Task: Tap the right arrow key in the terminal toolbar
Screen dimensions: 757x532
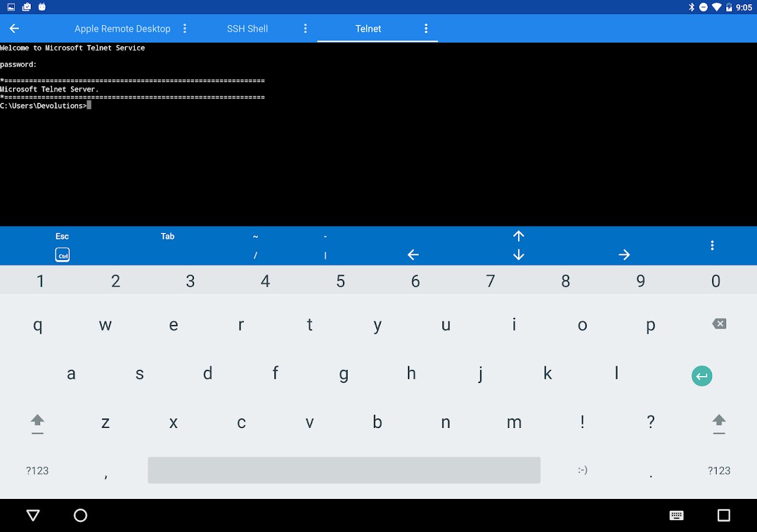Action: click(624, 255)
